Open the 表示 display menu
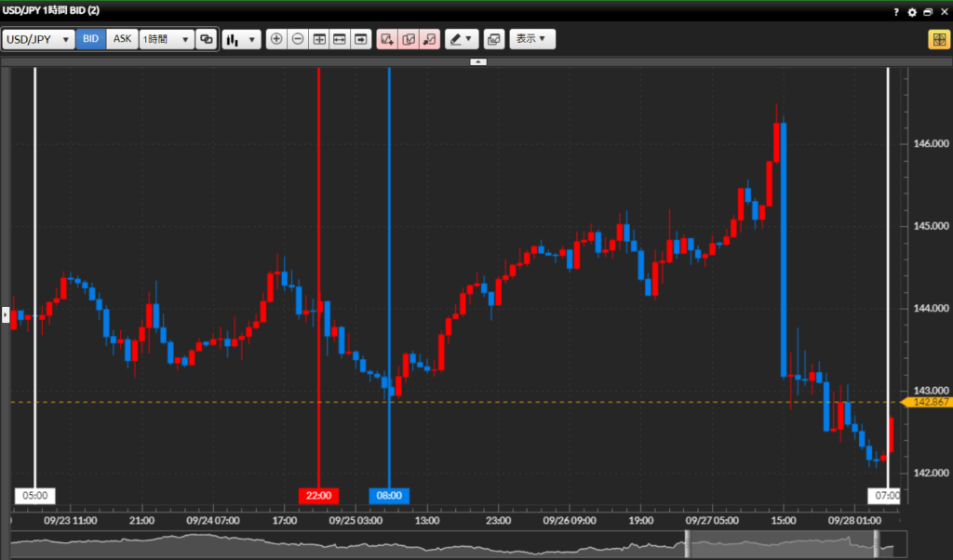The image size is (953, 560). 532,39
